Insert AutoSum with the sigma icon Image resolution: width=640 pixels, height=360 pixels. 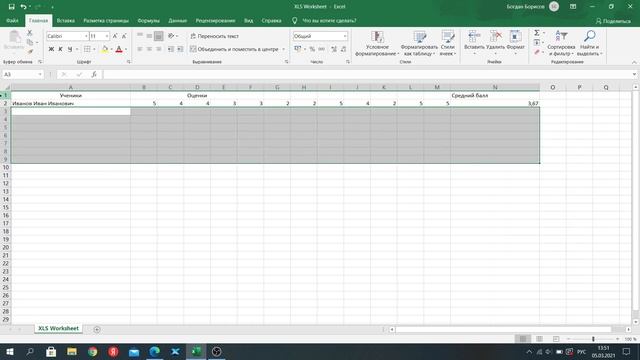[x=537, y=33]
